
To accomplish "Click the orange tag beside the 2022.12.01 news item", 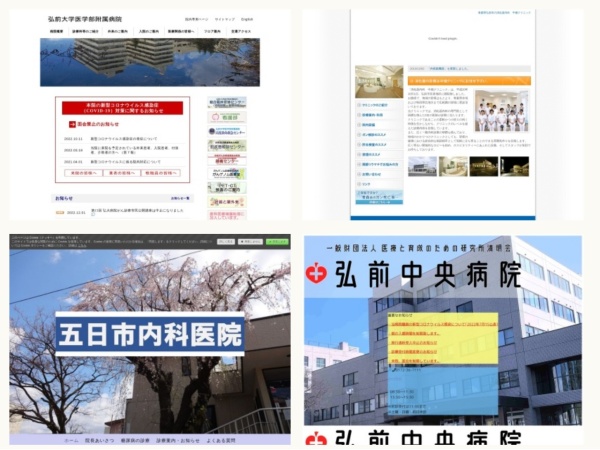I will pyautogui.click(x=60, y=212).
